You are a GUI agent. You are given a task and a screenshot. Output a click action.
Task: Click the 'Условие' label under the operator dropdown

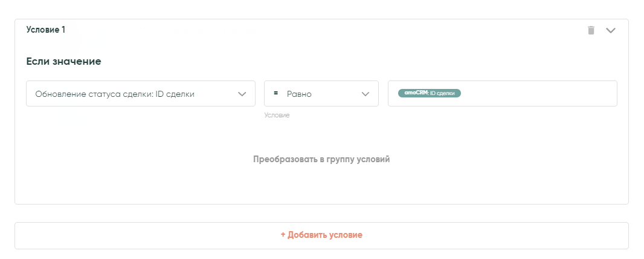click(277, 115)
